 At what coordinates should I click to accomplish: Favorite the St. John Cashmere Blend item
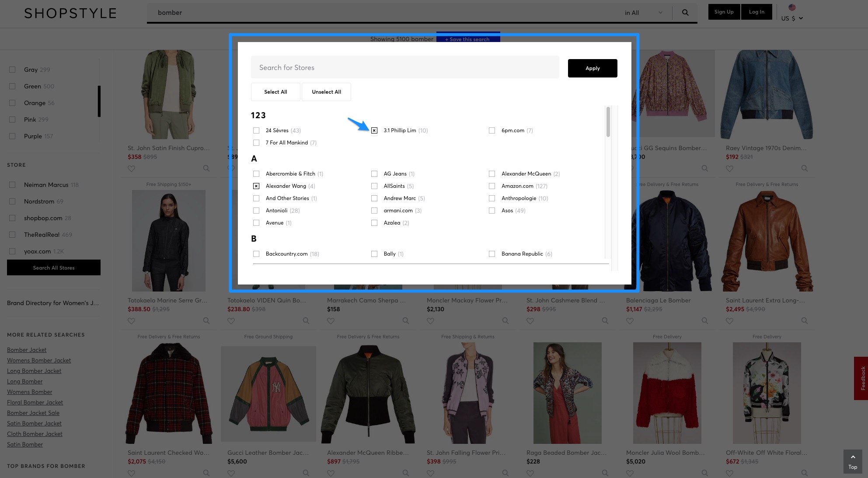[x=530, y=321]
